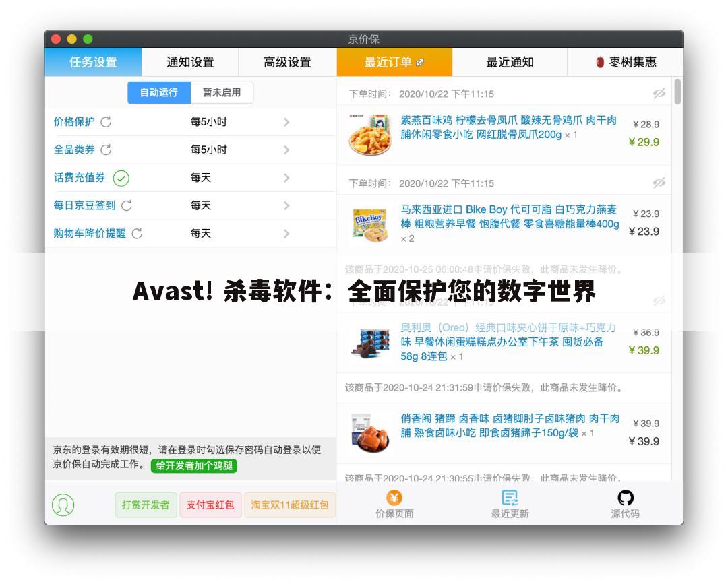This screenshot has width=728, height=584.
Task: Open 马来西亚进口 Bike Boy product link
Action: click(x=510, y=217)
